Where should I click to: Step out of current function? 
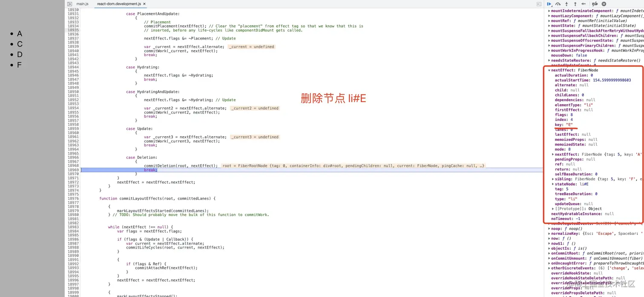pyautogui.click(x=575, y=4)
